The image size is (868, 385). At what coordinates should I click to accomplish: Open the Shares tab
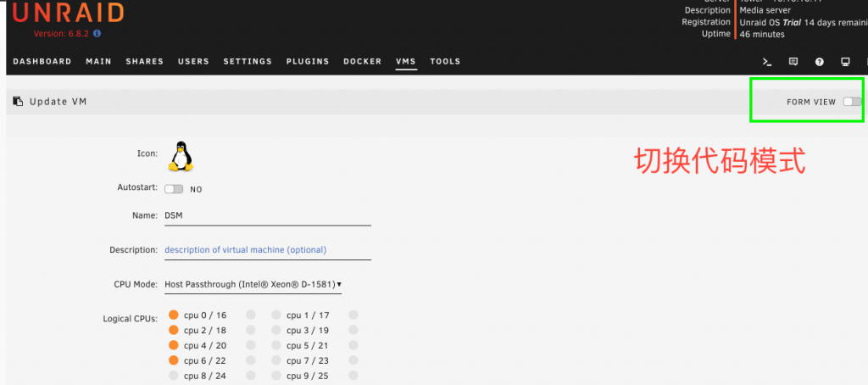coord(144,62)
